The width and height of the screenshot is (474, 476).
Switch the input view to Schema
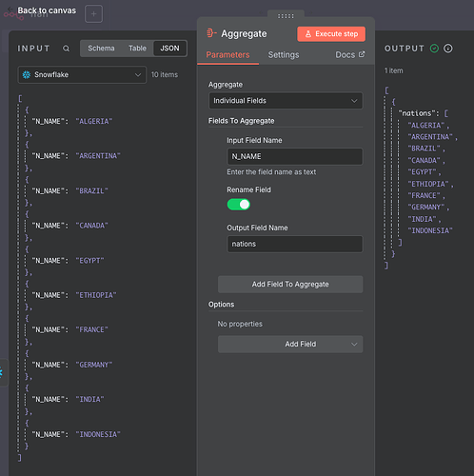tap(101, 49)
